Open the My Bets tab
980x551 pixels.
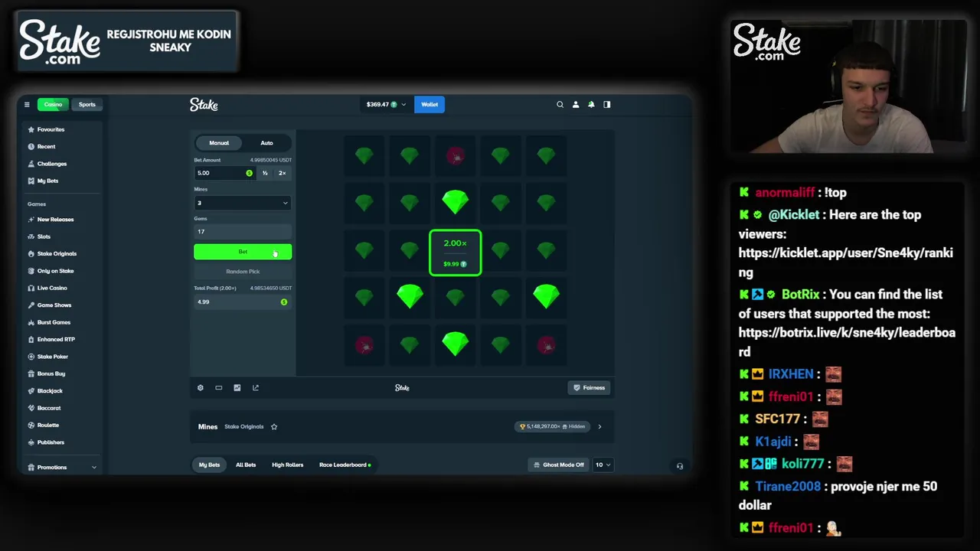[209, 465]
